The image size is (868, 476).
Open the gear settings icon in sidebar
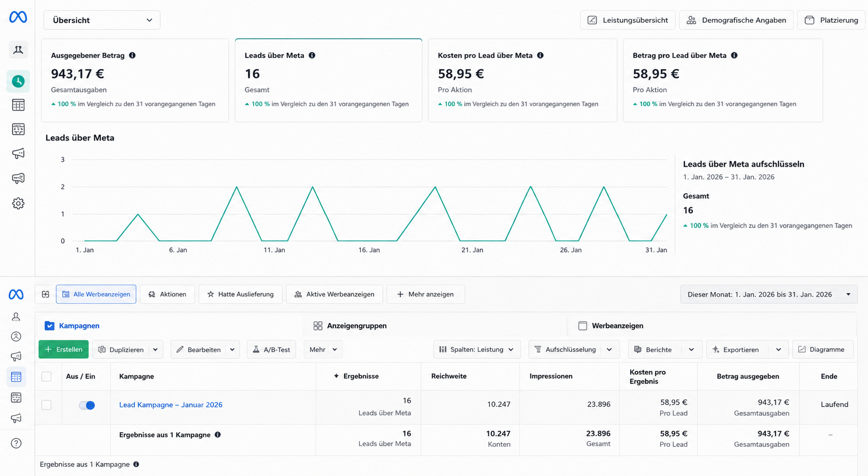click(18, 203)
